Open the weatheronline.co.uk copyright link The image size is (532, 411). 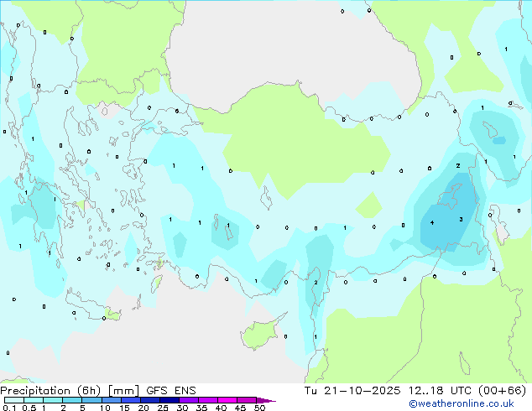coord(462,403)
